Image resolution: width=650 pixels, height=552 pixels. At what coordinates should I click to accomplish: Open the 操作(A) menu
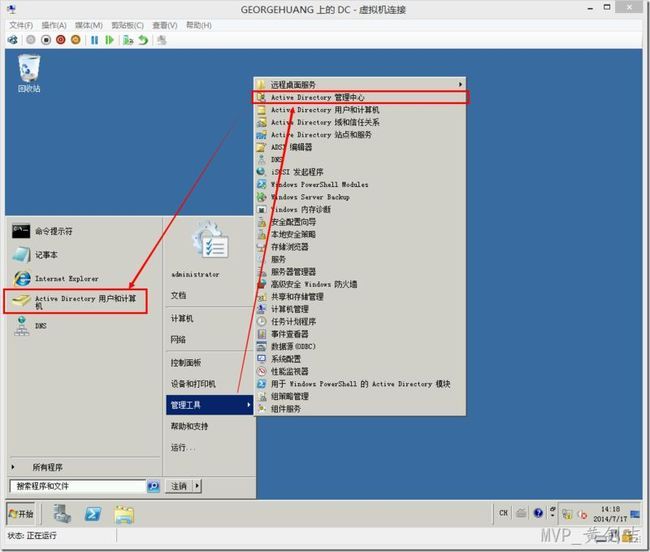(54, 25)
